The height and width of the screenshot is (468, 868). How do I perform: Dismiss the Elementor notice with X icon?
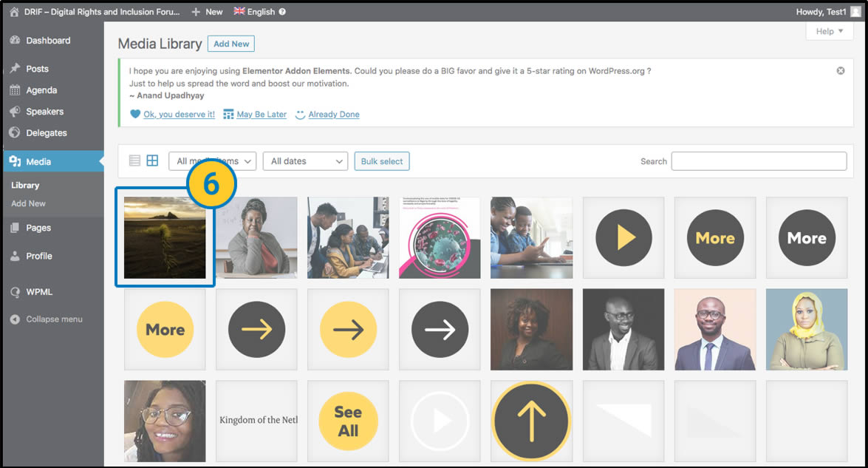pyautogui.click(x=840, y=71)
